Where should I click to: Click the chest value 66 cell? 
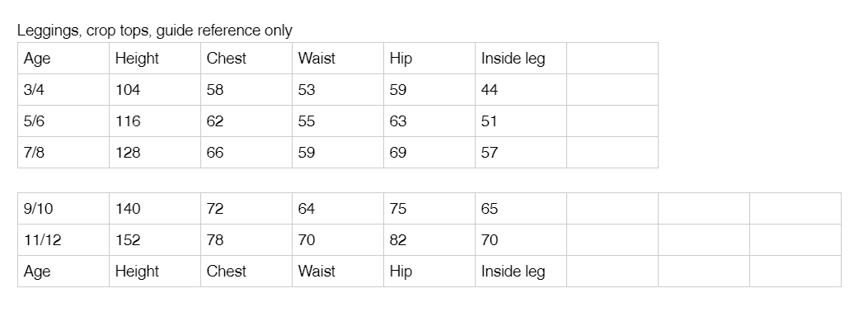tap(246, 153)
